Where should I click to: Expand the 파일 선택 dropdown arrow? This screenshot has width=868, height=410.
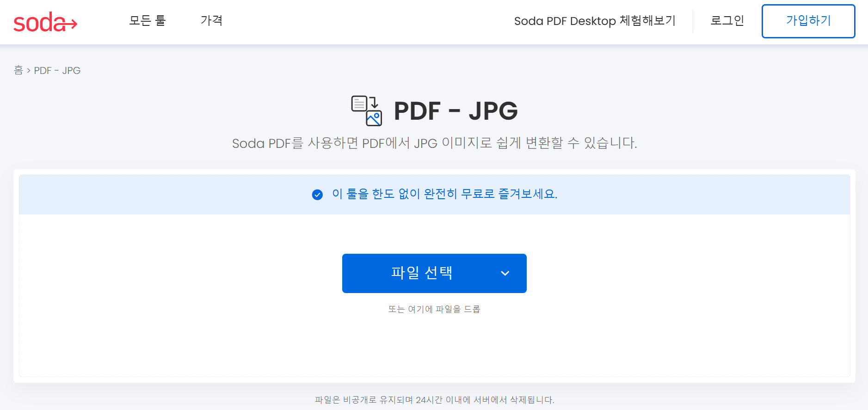click(x=505, y=273)
